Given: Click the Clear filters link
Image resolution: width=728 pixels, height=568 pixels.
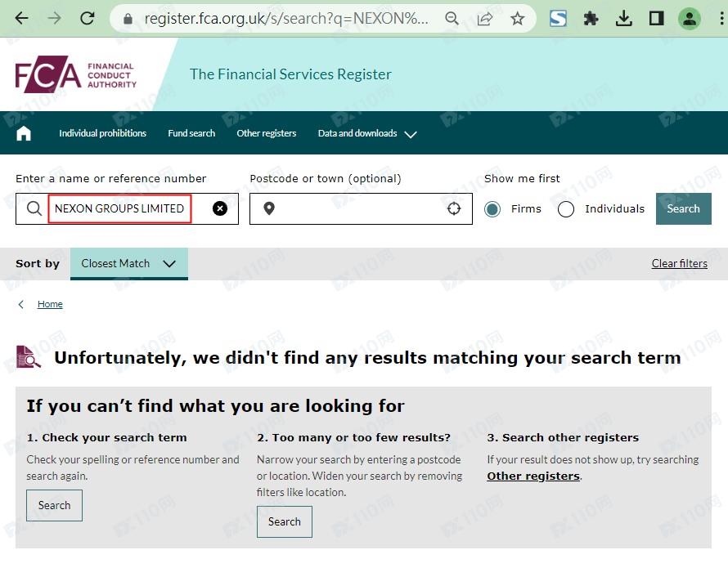Looking at the screenshot, I should click(x=679, y=263).
